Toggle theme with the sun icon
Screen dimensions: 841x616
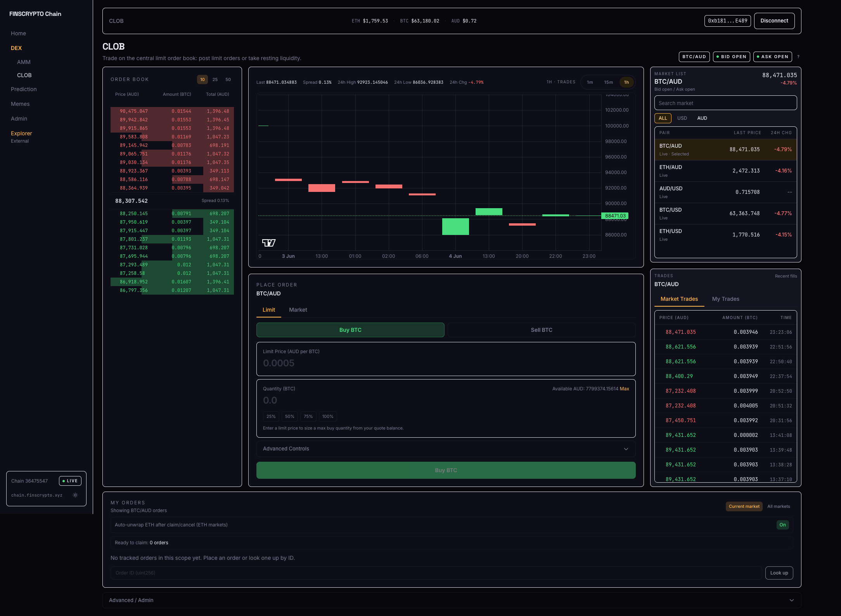pos(75,495)
